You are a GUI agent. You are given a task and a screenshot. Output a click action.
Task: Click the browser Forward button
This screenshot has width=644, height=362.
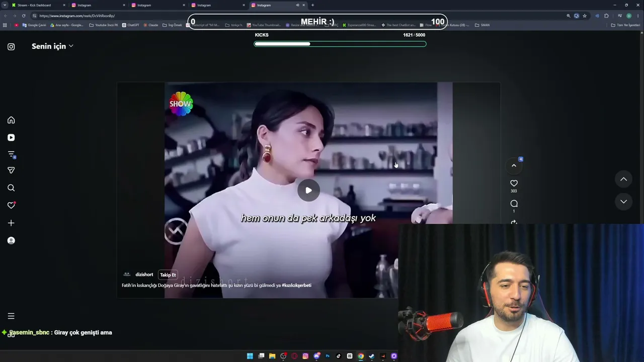coord(14,16)
